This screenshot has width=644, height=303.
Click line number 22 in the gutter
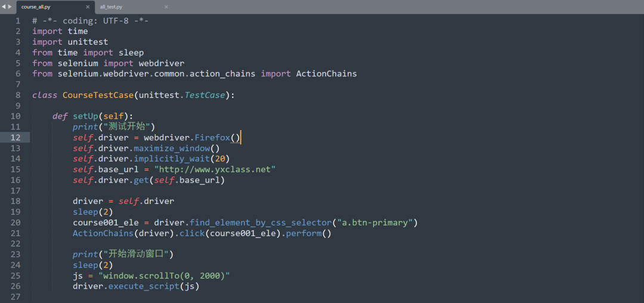pyautogui.click(x=15, y=244)
